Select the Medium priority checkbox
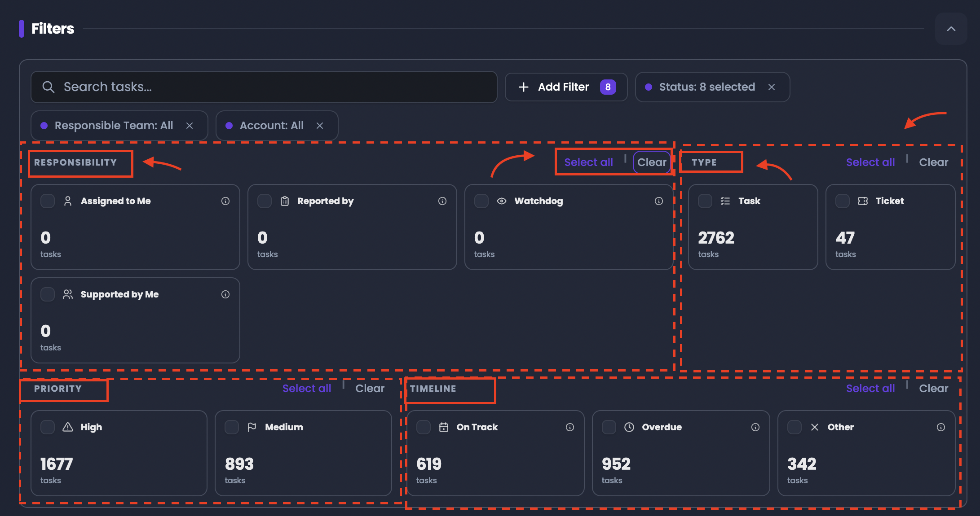This screenshot has width=980, height=516. [x=232, y=427]
